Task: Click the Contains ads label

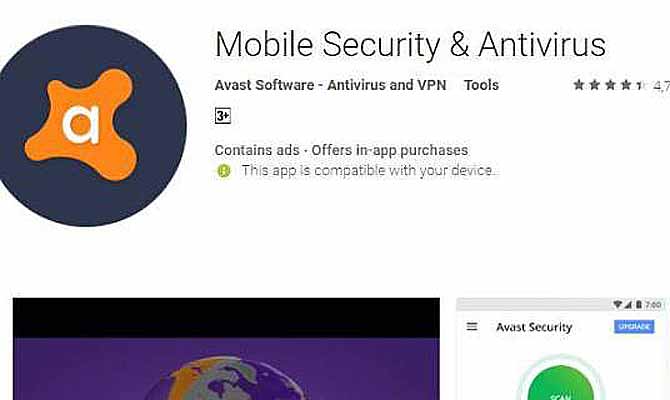Action: 257,150
